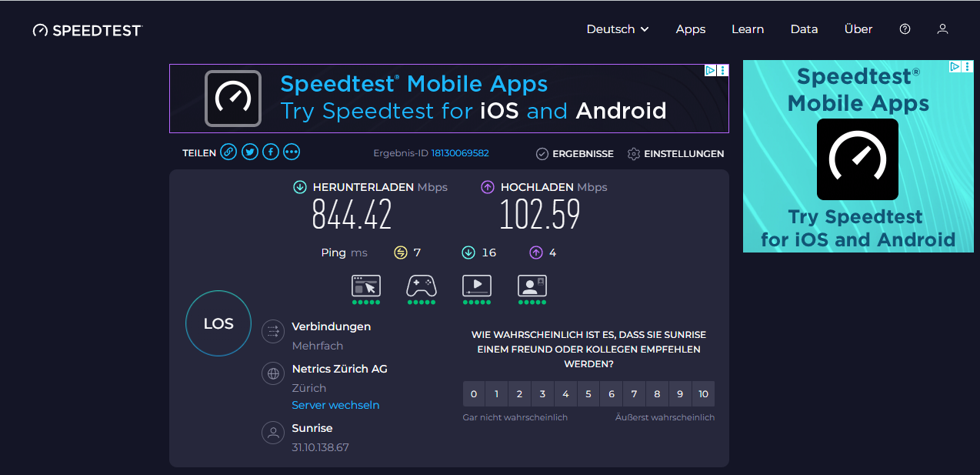Open the user account icon
The width and height of the screenshot is (980, 475).
[942, 29]
